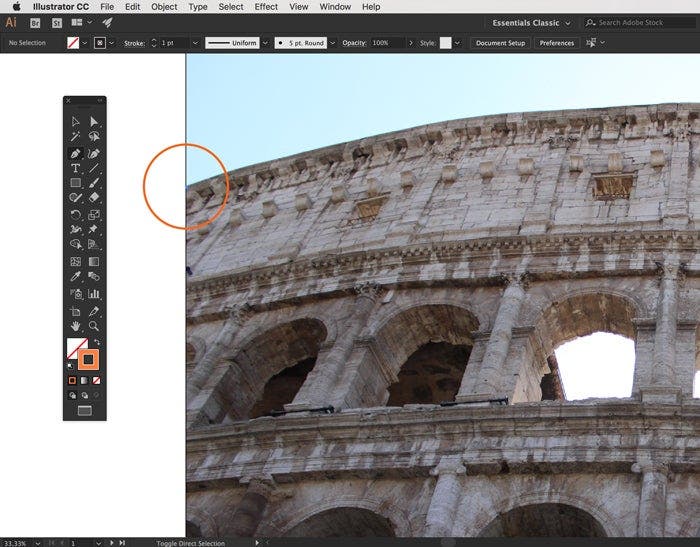The height and width of the screenshot is (547, 700).
Task: Click the orange Stroke color swatch
Action: click(x=87, y=359)
